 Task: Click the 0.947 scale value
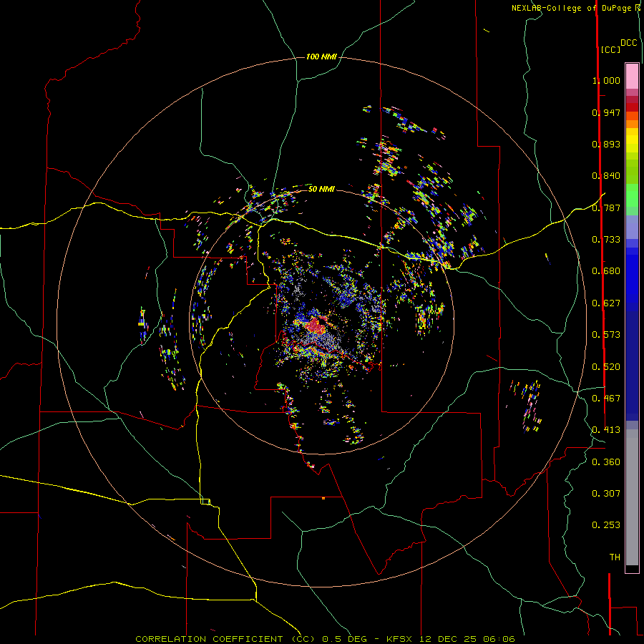coord(606,112)
